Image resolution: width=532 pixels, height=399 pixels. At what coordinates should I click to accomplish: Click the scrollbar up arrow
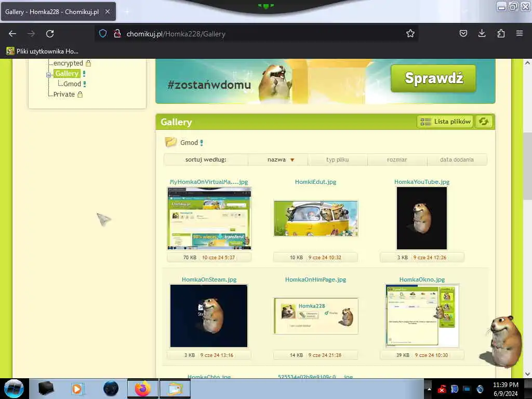click(x=527, y=63)
